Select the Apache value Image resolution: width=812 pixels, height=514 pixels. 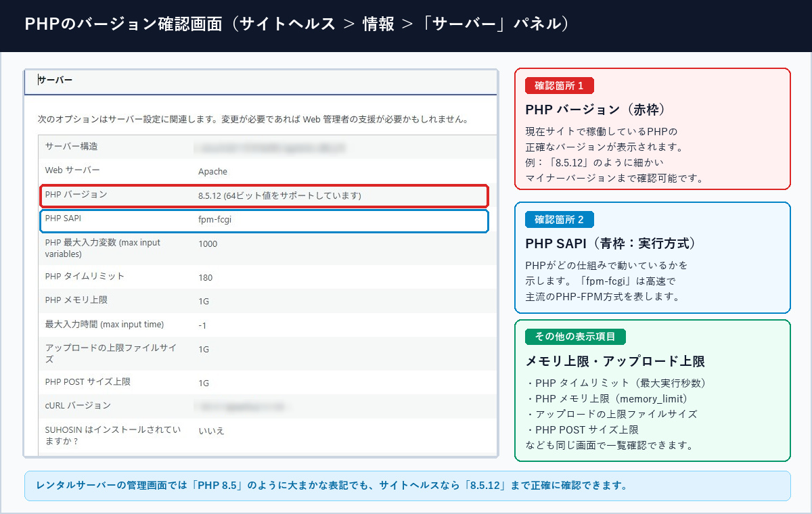coord(212,171)
